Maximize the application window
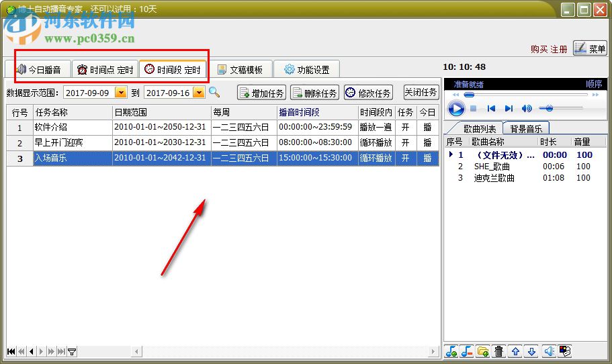This screenshot has width=612, height=364. 584,10
